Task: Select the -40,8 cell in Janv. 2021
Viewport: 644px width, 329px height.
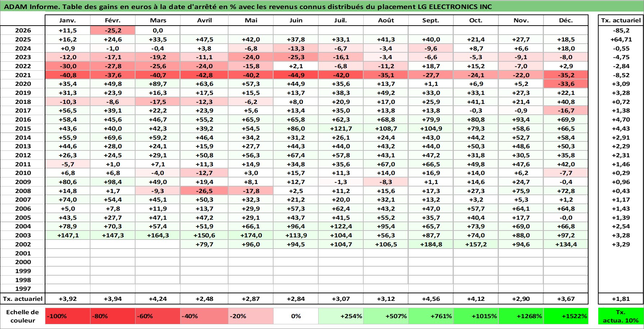Action: point(68,75)
